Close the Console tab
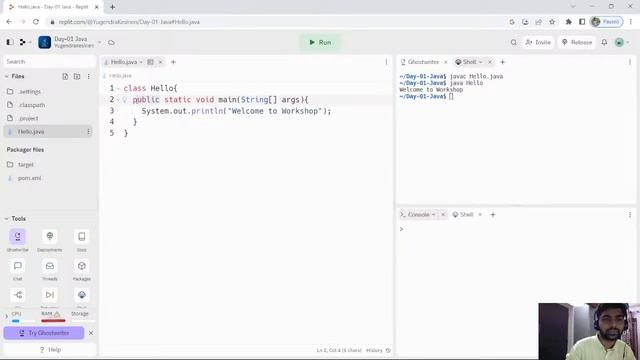 (x=443, y=214)
